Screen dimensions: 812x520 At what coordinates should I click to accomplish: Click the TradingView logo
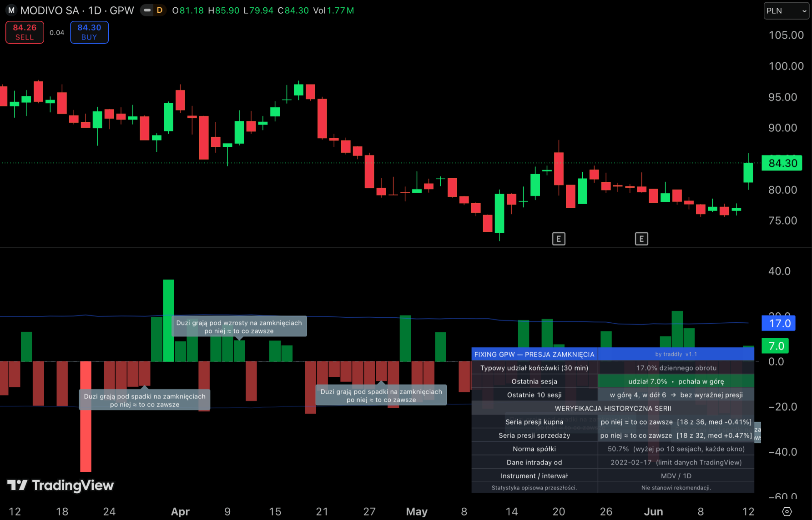click(61, 485)
